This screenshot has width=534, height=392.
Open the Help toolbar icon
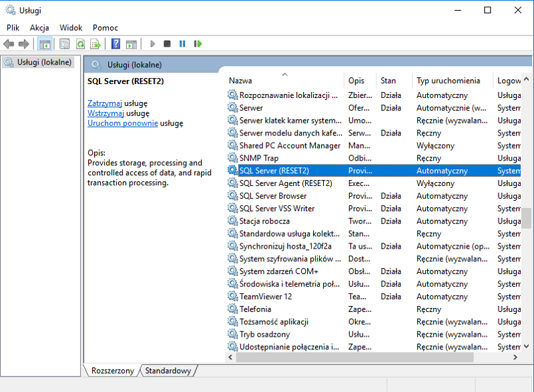coord(115,44)
